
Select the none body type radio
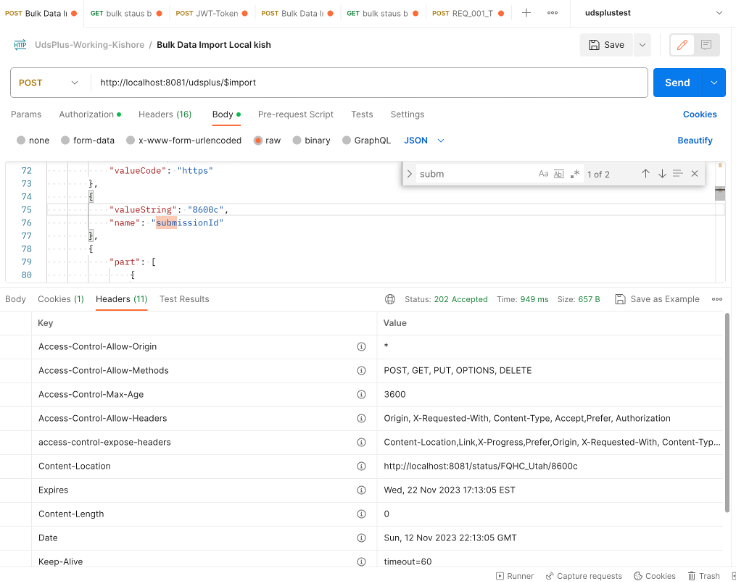(21, 140)
